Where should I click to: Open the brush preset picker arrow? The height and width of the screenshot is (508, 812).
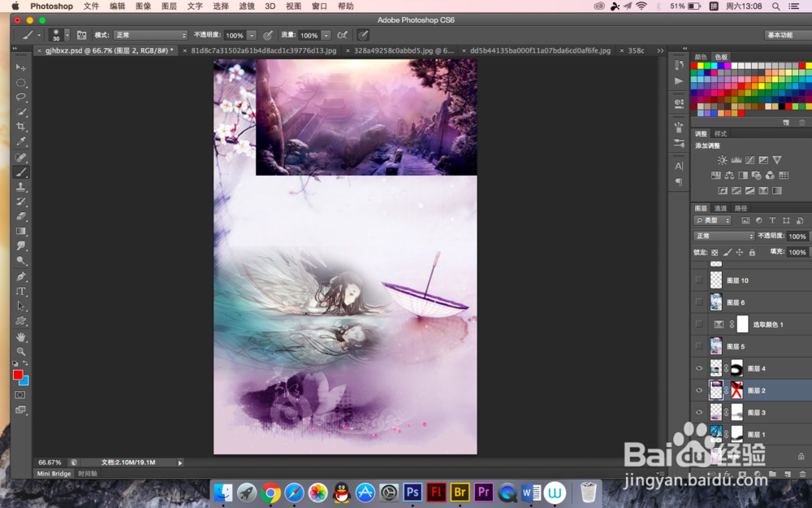coord(67,35)
